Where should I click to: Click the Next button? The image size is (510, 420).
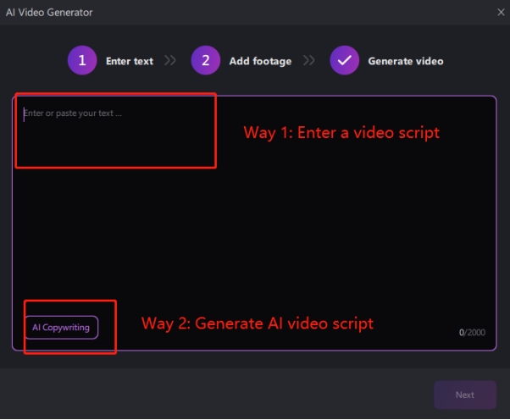pyautogui.click(x=464, y=395)
